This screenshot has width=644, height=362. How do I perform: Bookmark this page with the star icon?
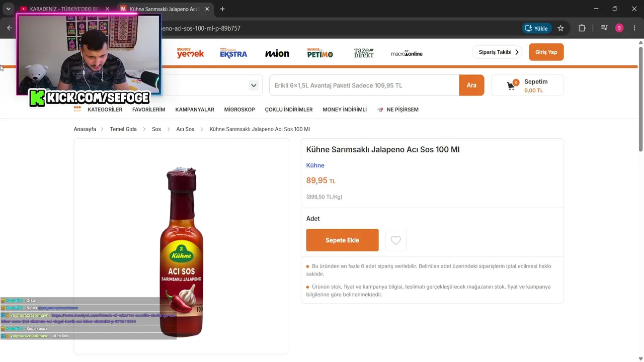(x=560, y=28)
